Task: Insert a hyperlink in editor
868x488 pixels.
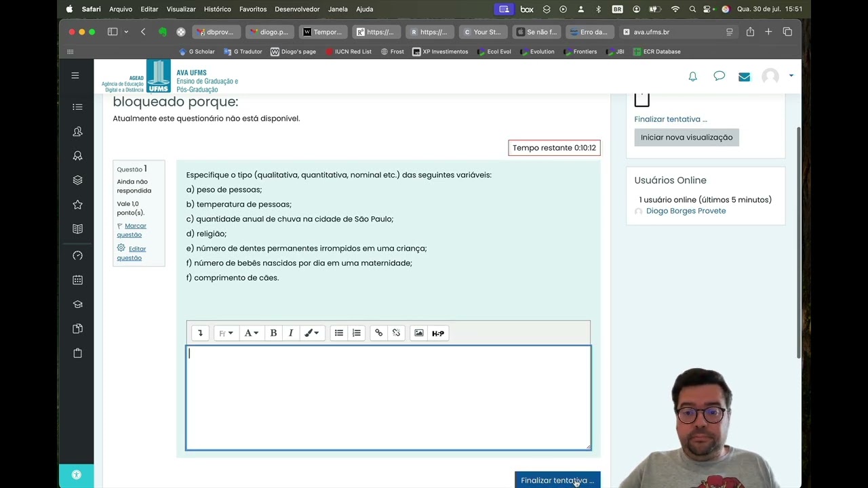Action: 378,333
